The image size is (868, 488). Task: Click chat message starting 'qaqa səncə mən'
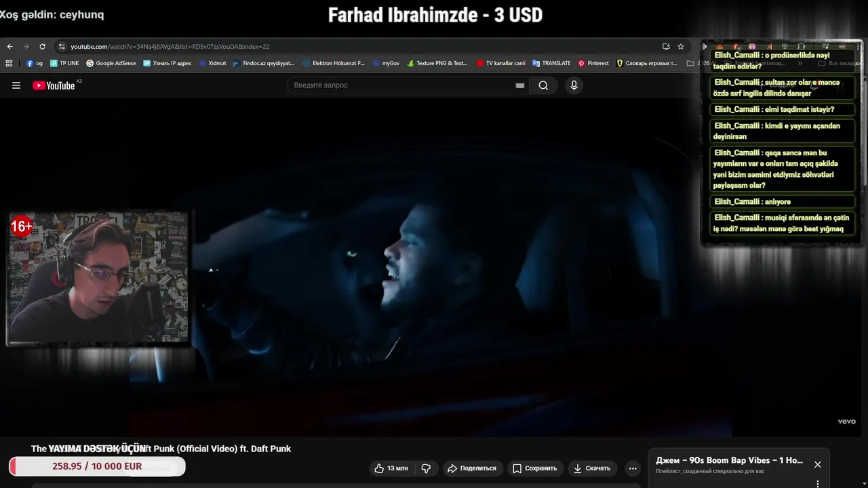[783, 169]
